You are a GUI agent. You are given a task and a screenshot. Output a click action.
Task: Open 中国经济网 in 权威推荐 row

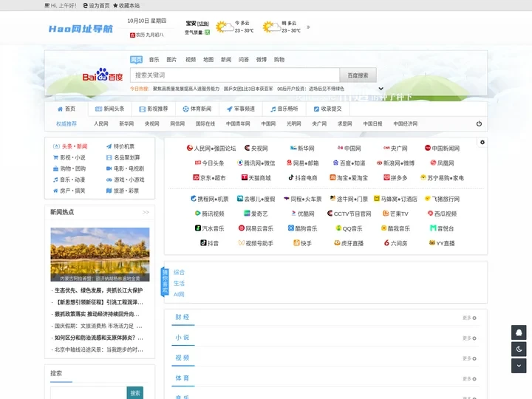[x=406, y=124]
